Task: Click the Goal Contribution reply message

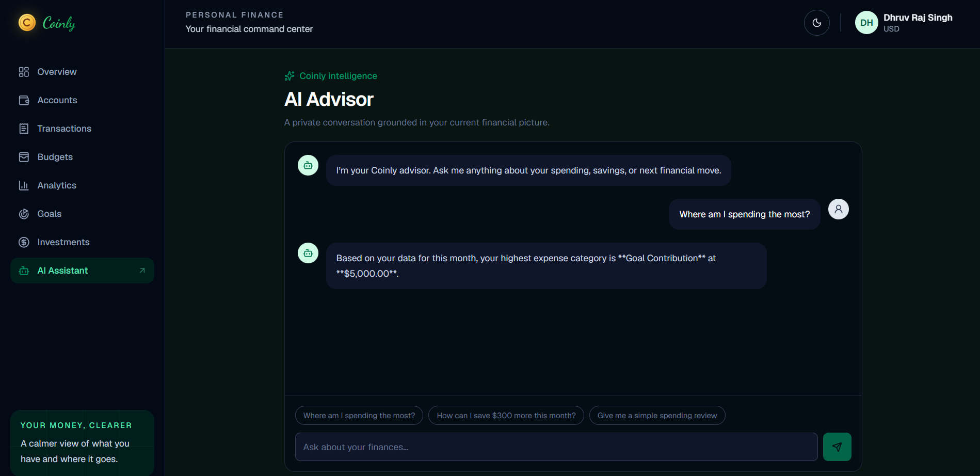Action: click(x=546, y=266)
